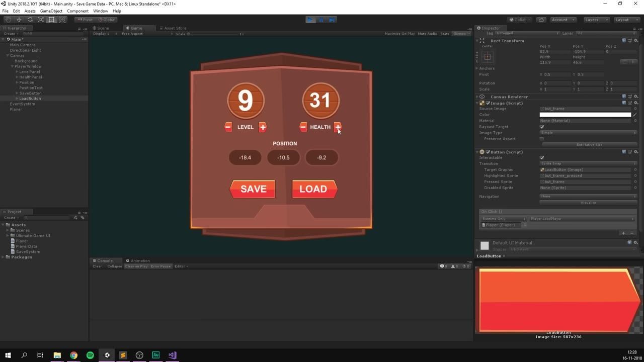This screenshot has height=362, width=644.
Task: Open the Image Type dropdown
Action: (x=588, y=133)
